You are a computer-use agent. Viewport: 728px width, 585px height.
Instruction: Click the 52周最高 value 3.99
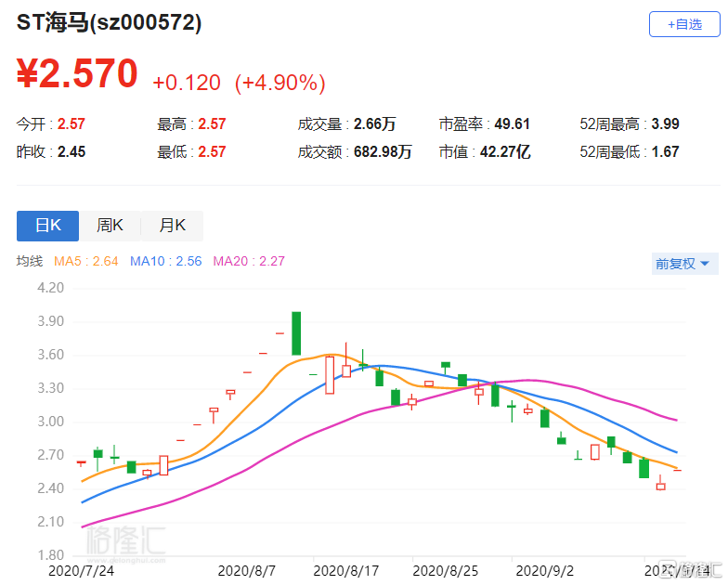[665, 124]
